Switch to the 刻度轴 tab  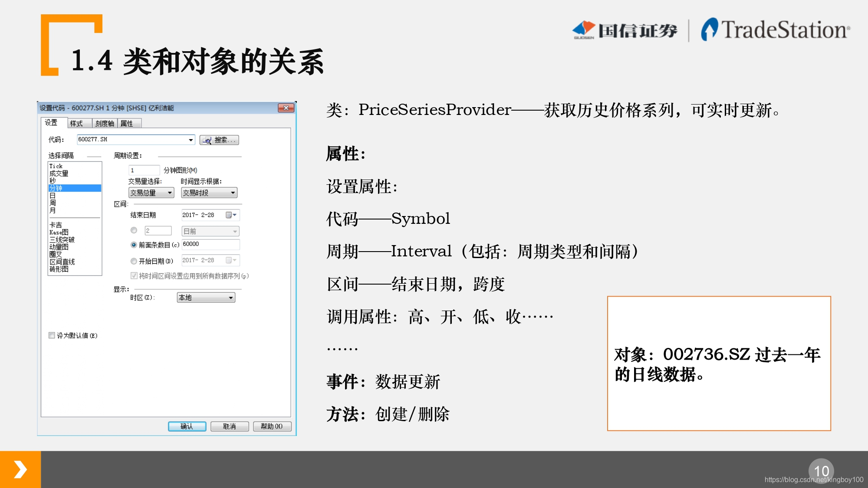[105, 124]
